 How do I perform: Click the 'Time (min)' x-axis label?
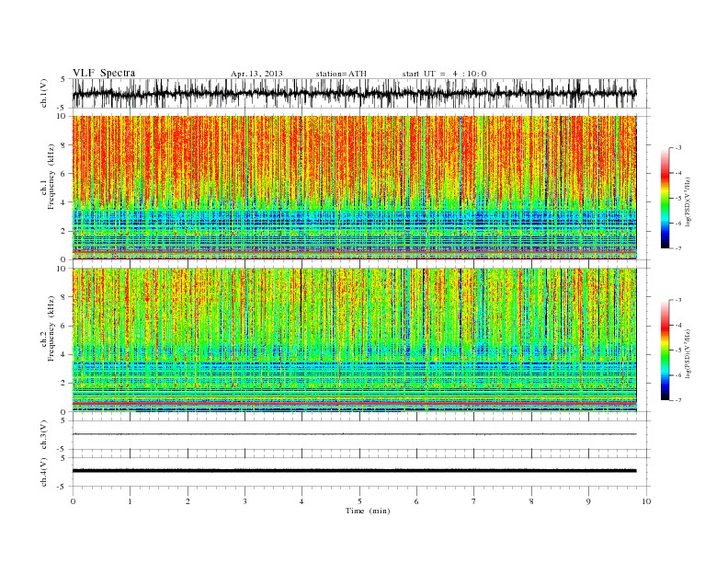tap(368, 511)
